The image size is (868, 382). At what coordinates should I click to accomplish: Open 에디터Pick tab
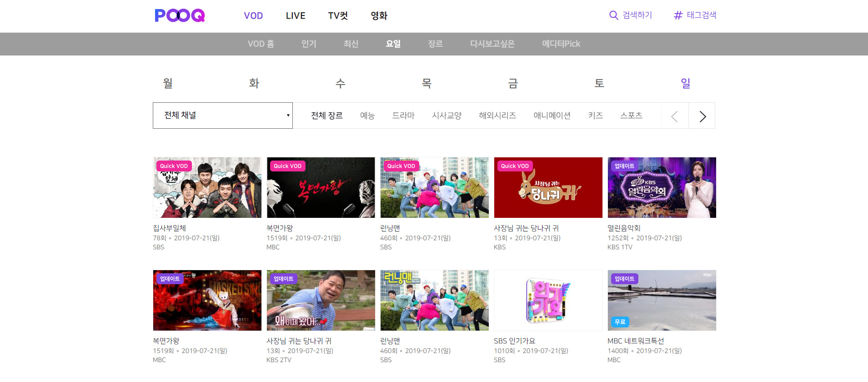point(561,44)
